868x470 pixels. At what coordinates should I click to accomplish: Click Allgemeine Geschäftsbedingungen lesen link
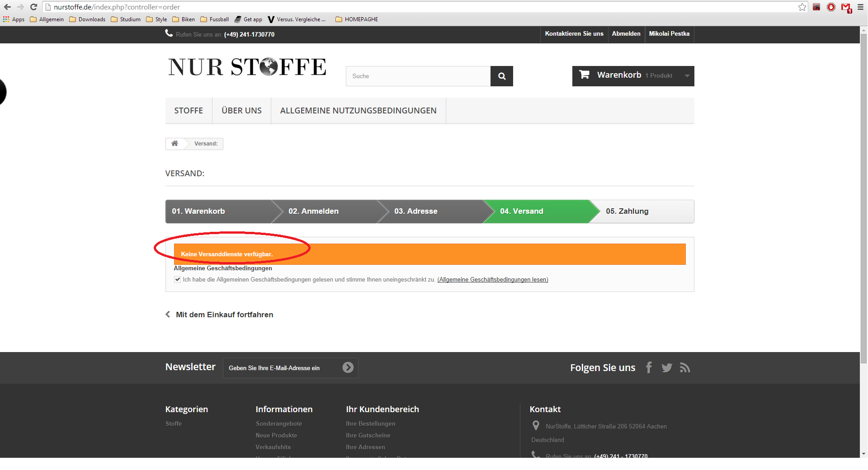pyautogui.click(x=493, y=280)
